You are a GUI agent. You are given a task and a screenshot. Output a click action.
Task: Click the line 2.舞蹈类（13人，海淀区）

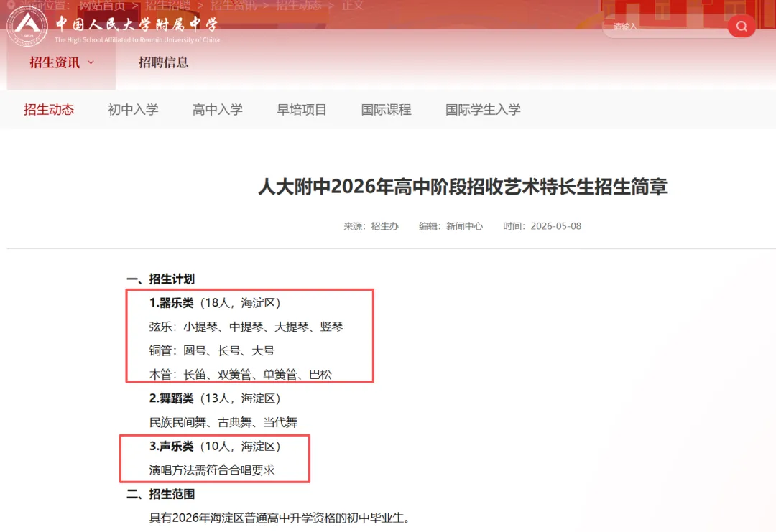(x=216, y=398)
